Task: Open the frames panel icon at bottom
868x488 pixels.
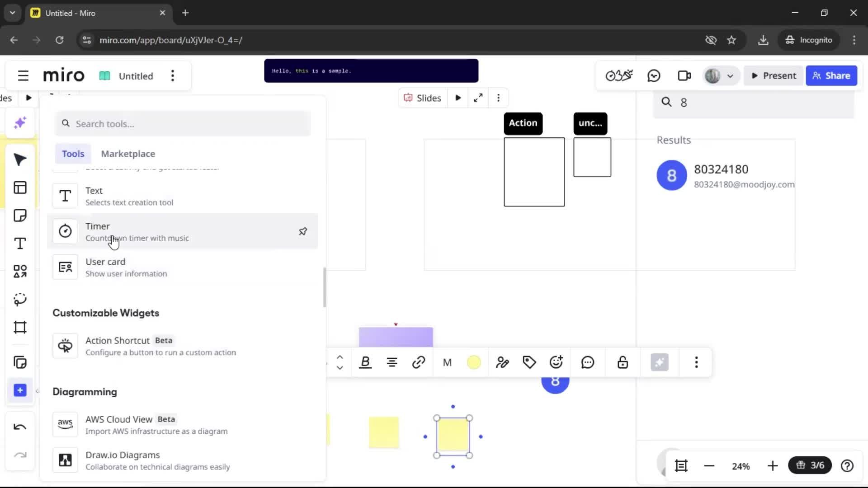Action: 681,465
